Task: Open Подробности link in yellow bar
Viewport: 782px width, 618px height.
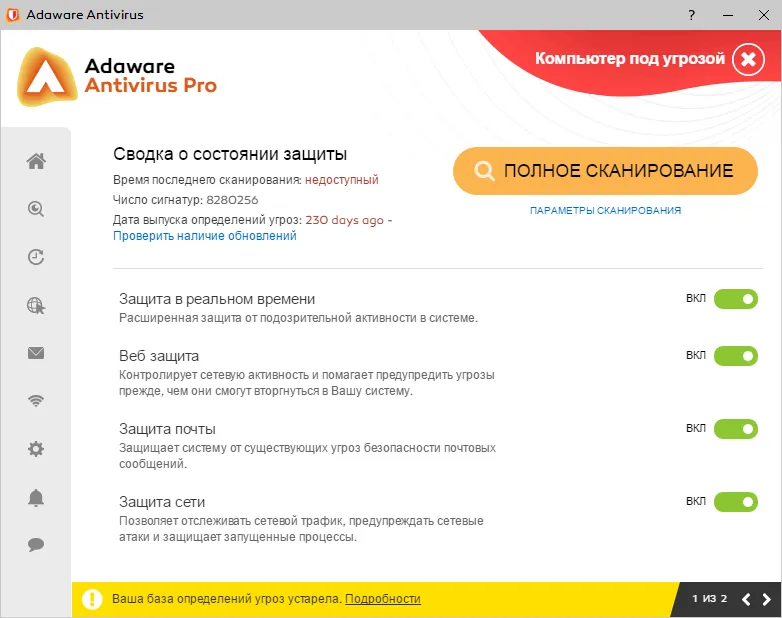Action: [383, 599]
